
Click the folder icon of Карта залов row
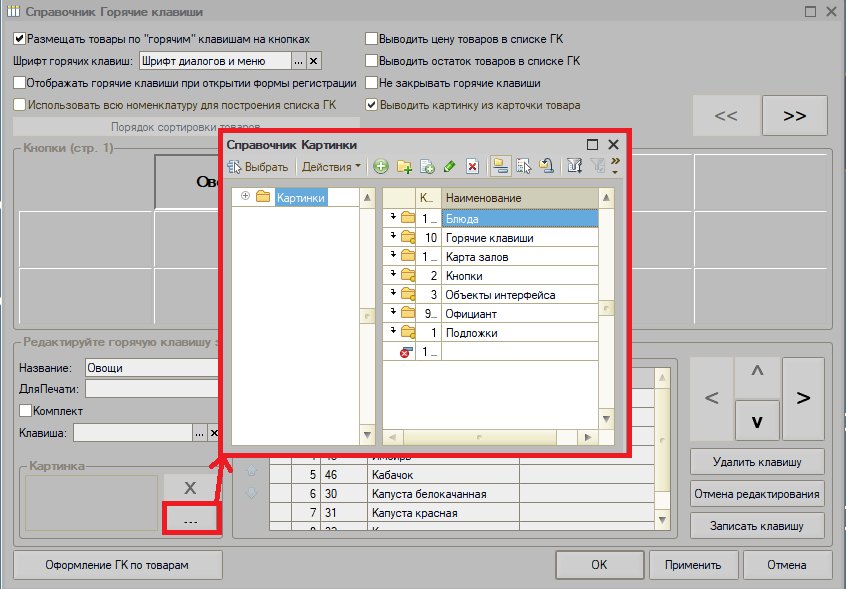(x=408, y=256)
